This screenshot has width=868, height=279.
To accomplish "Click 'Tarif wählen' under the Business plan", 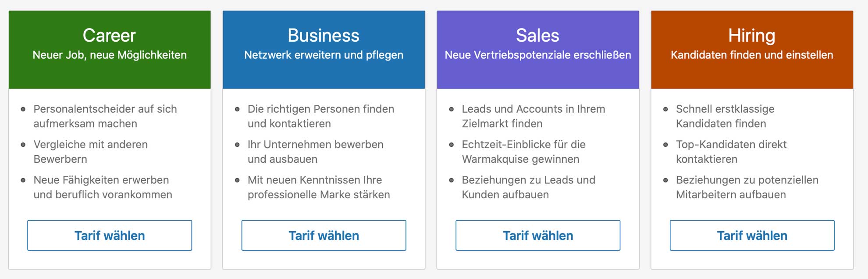I will tap(324, 235).
